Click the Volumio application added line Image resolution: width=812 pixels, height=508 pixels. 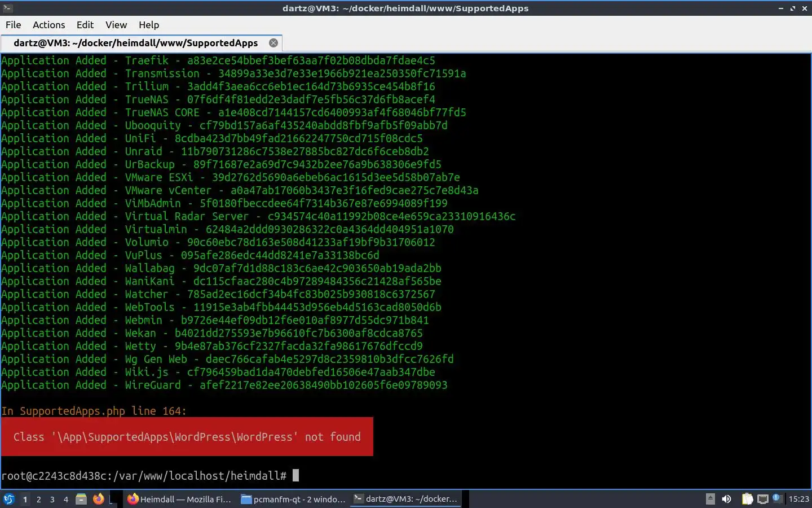(218, 242)
